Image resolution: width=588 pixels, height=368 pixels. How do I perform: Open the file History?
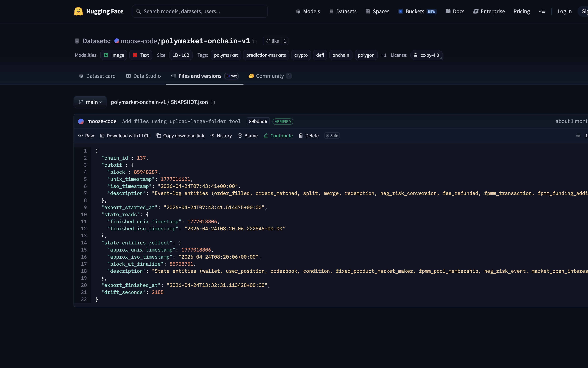click(x=221, y=136)
